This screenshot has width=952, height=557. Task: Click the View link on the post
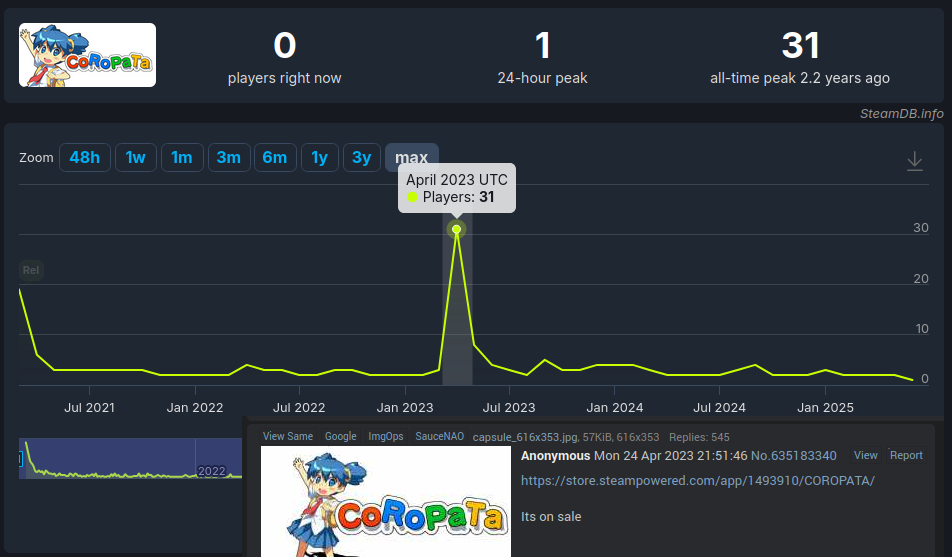[865, 455]
